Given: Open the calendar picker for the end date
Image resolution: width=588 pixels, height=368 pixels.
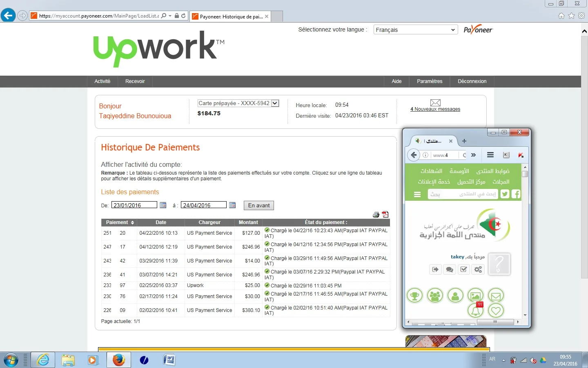Looking at the screenshot, I should click(232, 205).
